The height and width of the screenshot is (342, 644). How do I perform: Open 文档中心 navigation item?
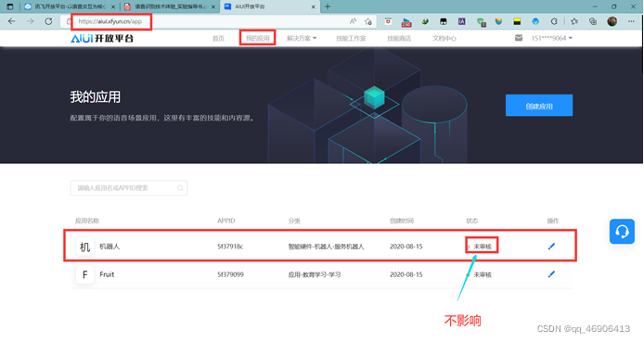pyautogui.click(x=444, y=38)
